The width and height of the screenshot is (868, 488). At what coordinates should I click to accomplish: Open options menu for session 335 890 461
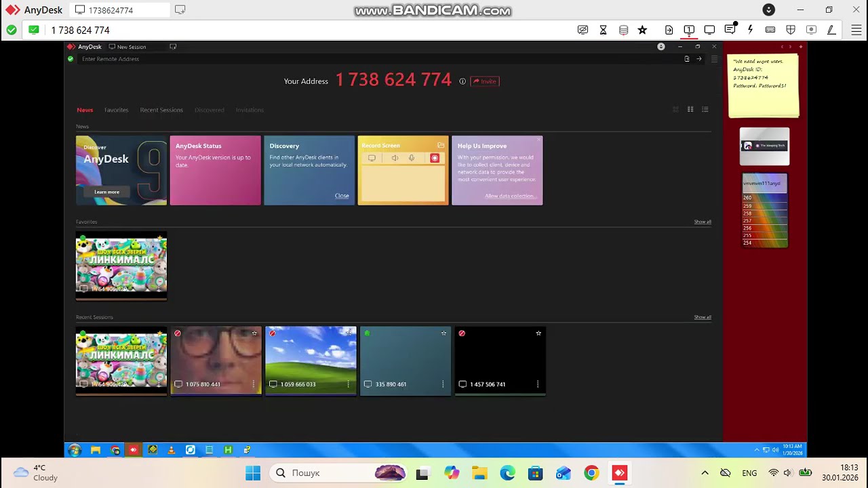coord(443,384)
